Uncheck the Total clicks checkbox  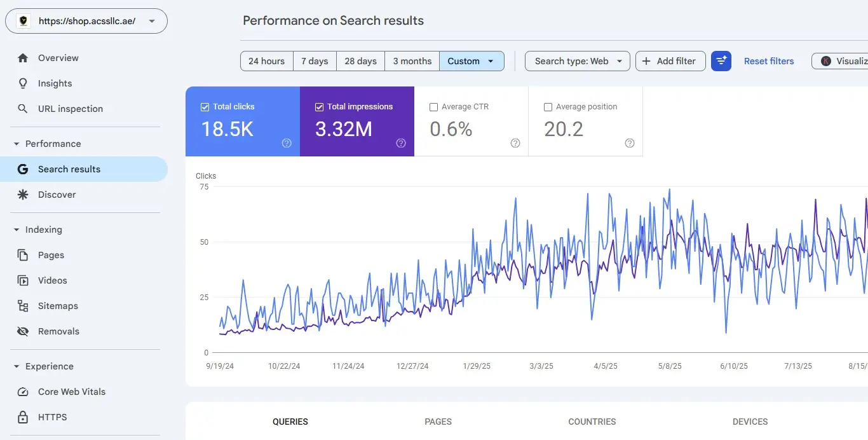(205, 106)
